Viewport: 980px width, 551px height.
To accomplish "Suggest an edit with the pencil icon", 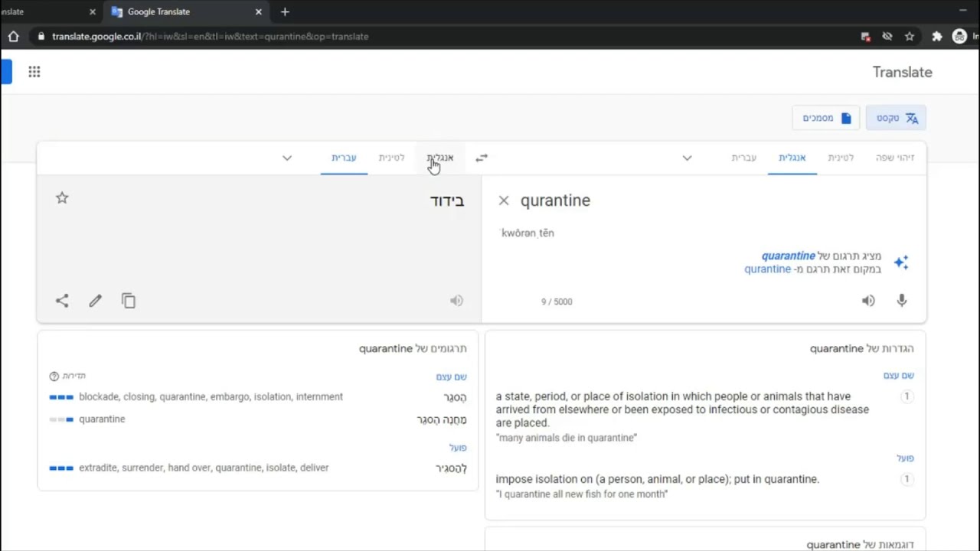I will tap(95, 301).
